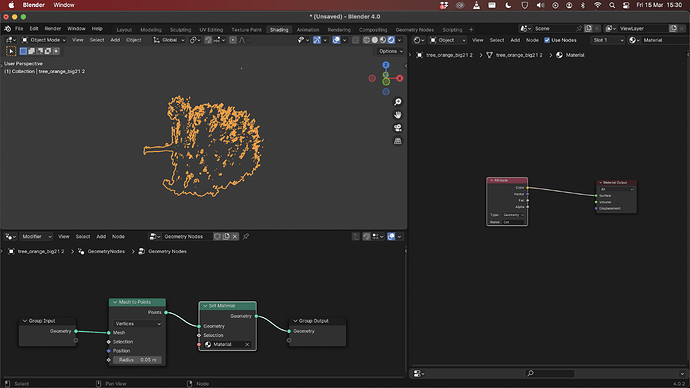
Task: Expand the viewport Options dropdown
Action: pyautogui.click(x=390, y=51)
